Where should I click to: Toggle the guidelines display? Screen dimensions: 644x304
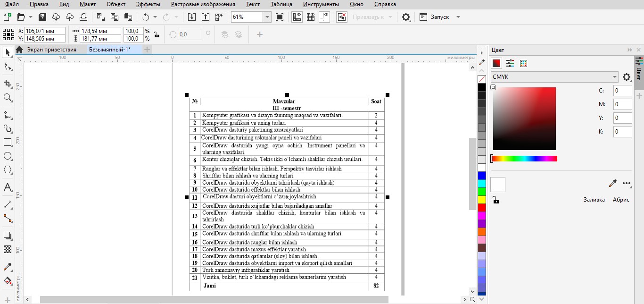click(x=324, y=17)
